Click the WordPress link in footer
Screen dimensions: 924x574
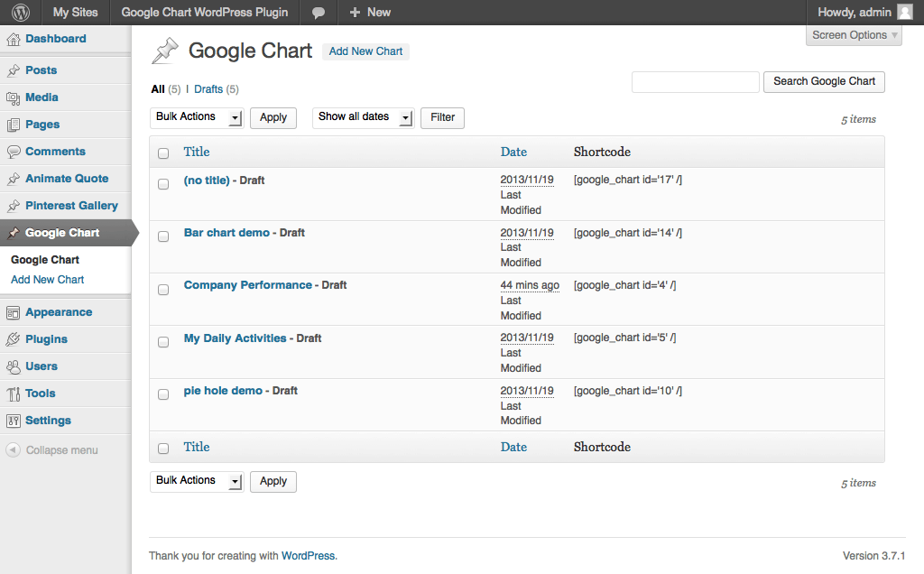pyautogui.click(x=308, y=556)
